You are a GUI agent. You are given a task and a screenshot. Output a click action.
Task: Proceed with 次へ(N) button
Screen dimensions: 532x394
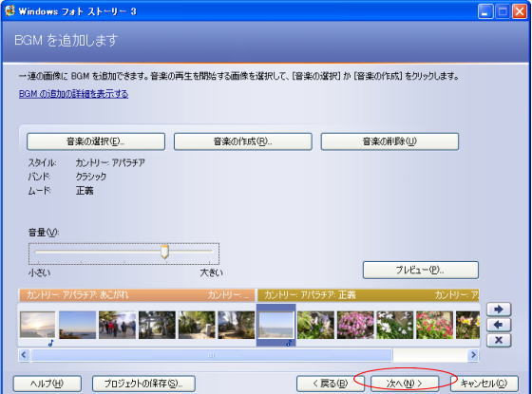point(405,384)
